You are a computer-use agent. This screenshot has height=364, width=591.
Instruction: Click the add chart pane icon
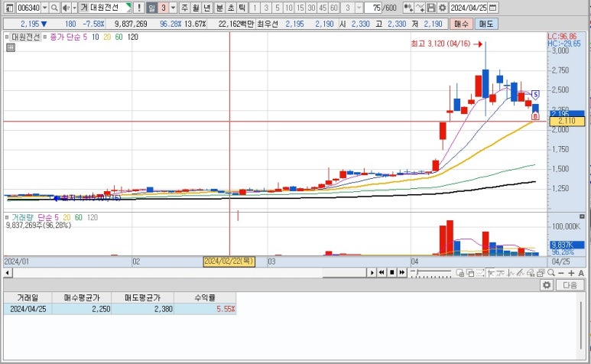(460, 273)
